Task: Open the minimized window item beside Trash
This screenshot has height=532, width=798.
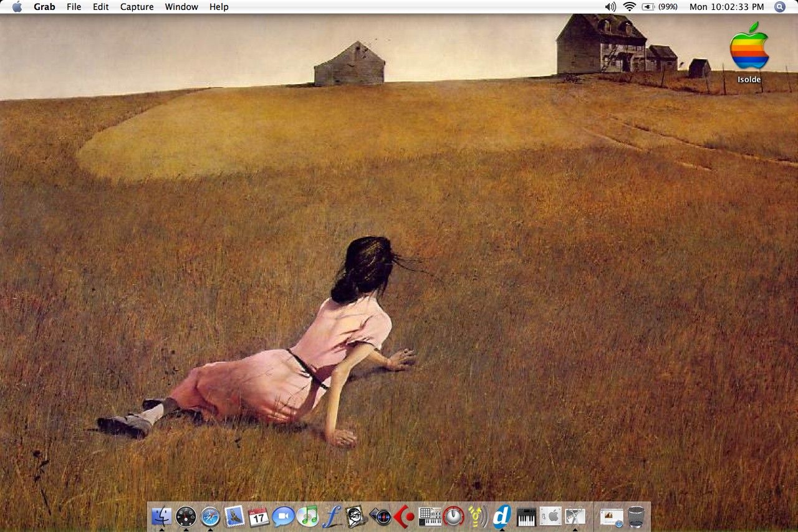Action: click(x=612, y=516)
